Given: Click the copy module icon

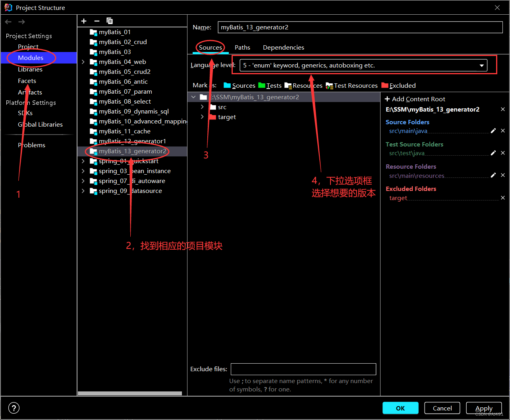Looking at the screenshot, I should (110, 21).
